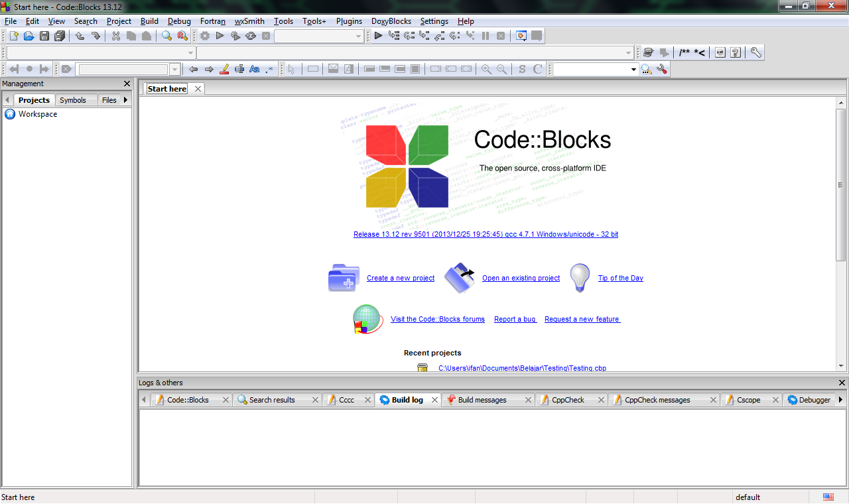Click the Save all files icon
The height and width of the screenshot is (504, 849).
(x=60, y=36)
